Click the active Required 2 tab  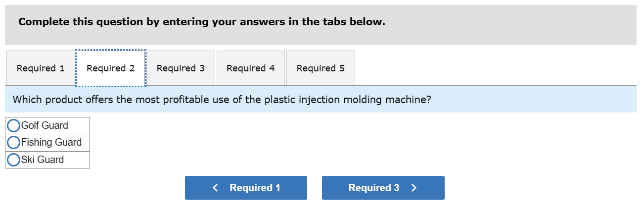point(111,68)
